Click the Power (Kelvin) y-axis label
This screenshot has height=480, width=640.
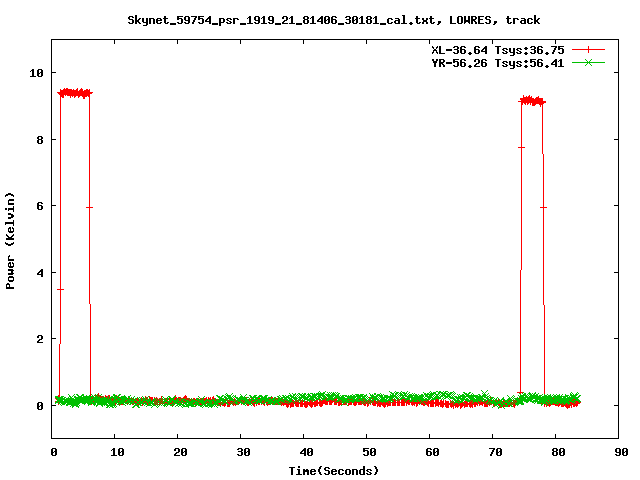(x=10, y=241)
